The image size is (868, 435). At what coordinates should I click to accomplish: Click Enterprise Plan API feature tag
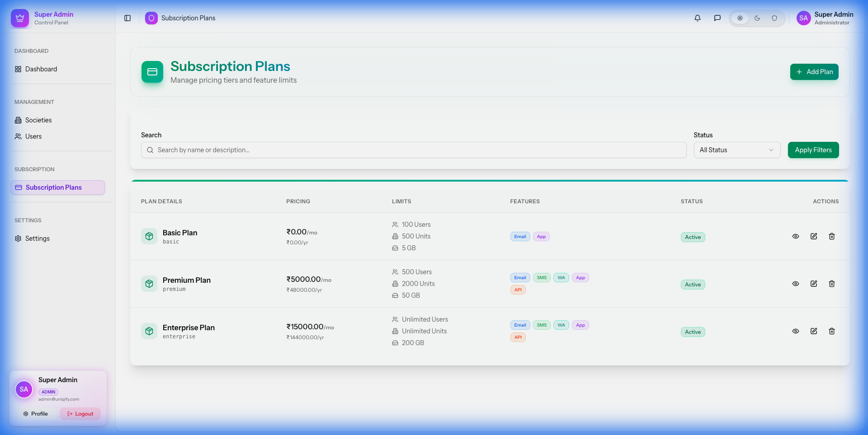518,337
